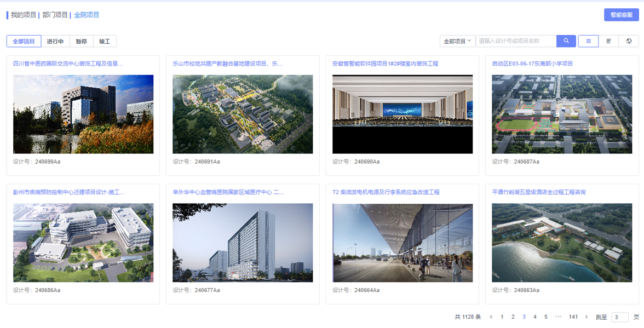Open 启动区E03-06-17东南部小学项目 title link
Image resolution: width=644 pixels, height=328 pixels.
click(532, 64)
